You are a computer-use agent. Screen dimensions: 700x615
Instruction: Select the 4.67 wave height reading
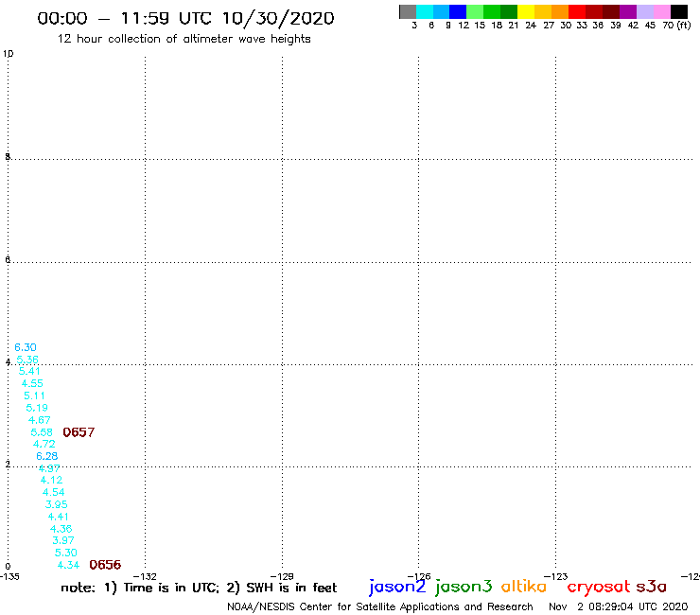pos(40,420)
